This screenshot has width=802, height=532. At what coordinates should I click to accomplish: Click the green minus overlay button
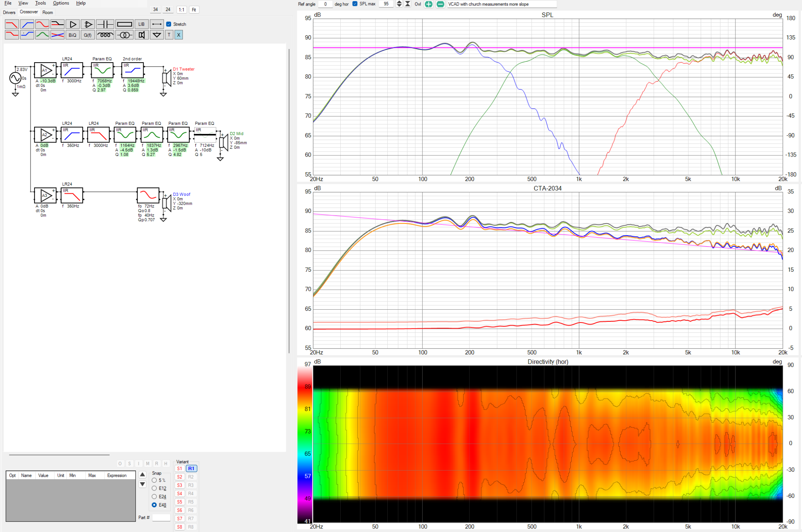tap(441, 4)
